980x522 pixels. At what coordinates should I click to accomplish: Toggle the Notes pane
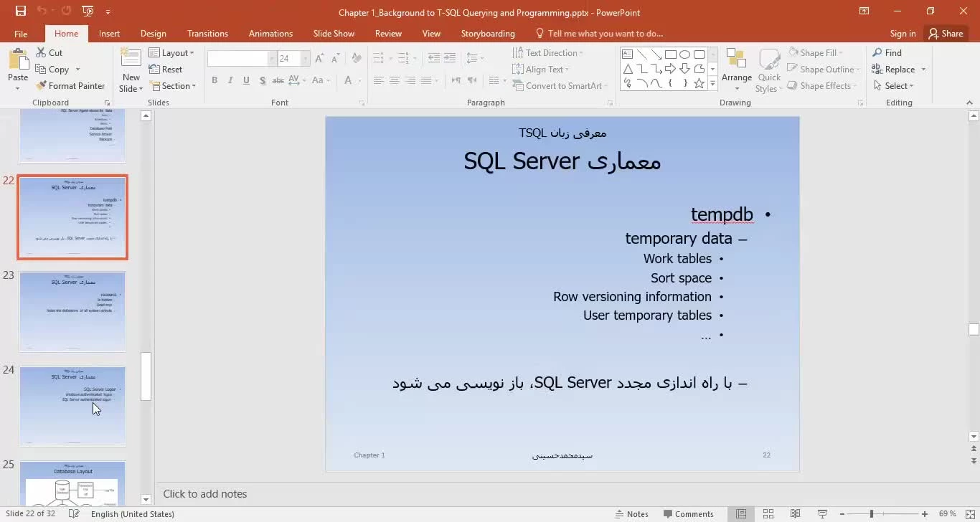click(632, 513)
